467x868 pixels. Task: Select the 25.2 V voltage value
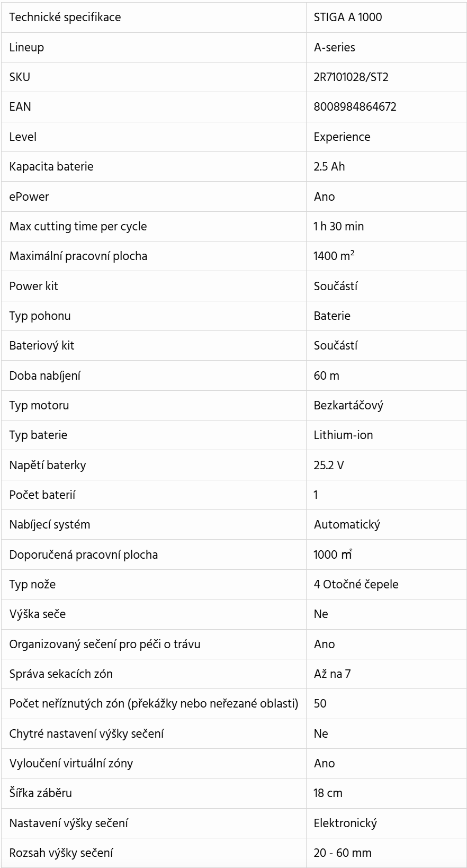[329, 466]
